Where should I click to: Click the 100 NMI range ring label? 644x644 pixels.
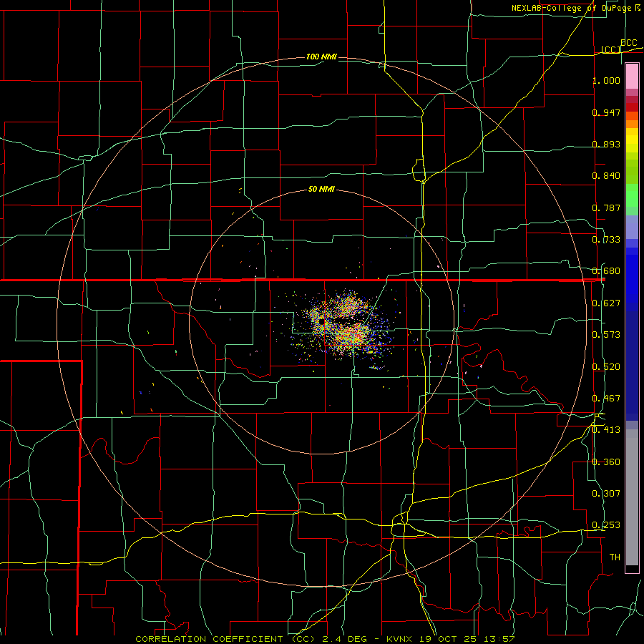(321, 57)
